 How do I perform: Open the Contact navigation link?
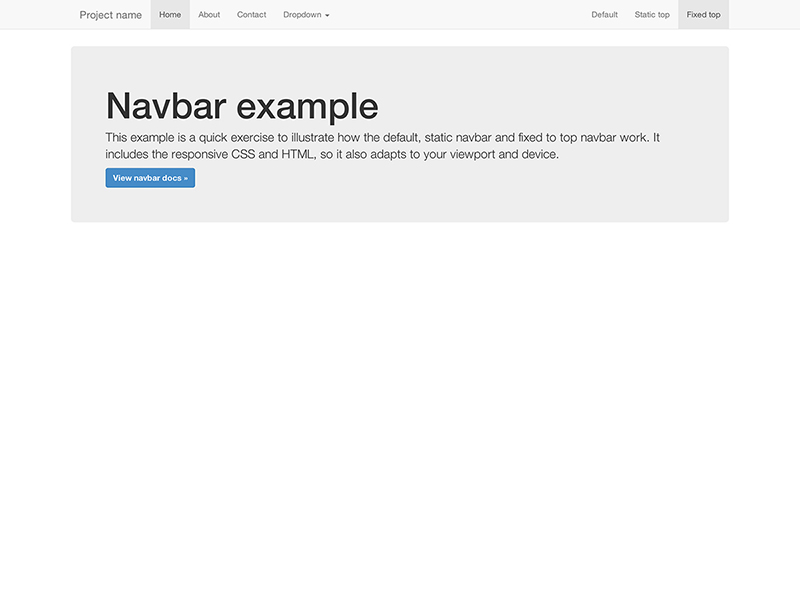(x=251, y=14)
